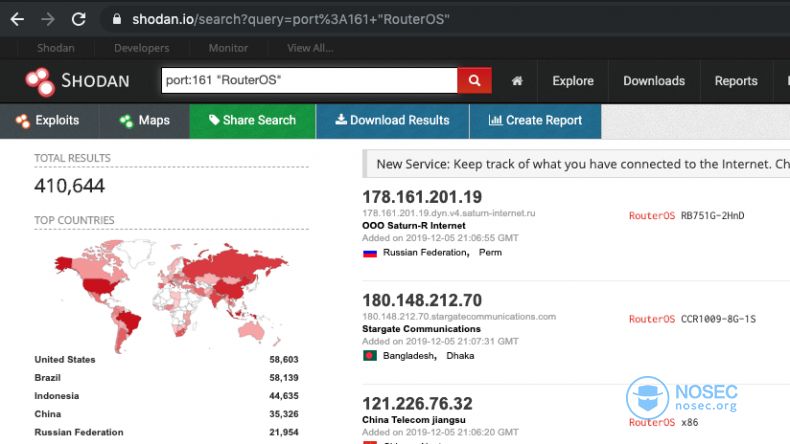The height and width of the screenshot is (444, 790).
Task: Click the Russian Federation count 21,954
Action: (284, 432)
